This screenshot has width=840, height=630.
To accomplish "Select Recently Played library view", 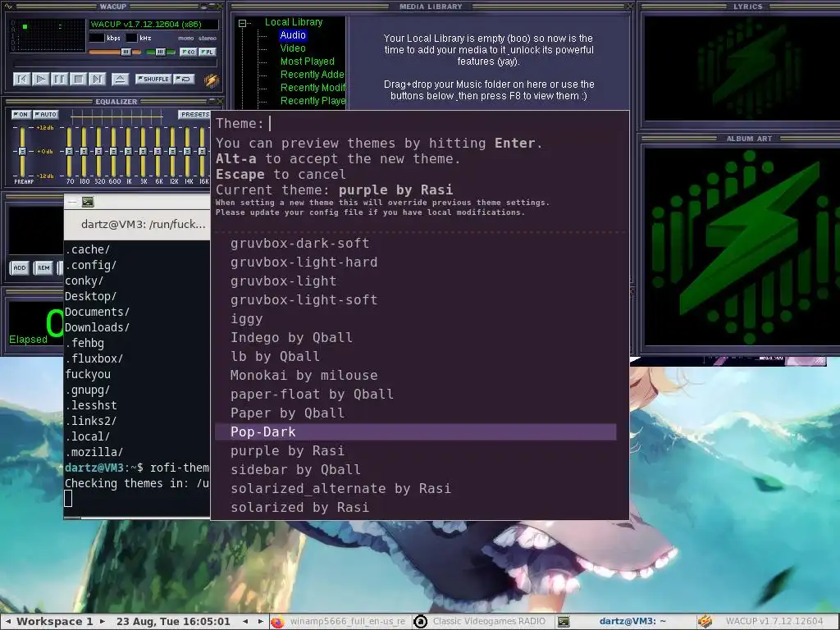I will pos(312,101).
